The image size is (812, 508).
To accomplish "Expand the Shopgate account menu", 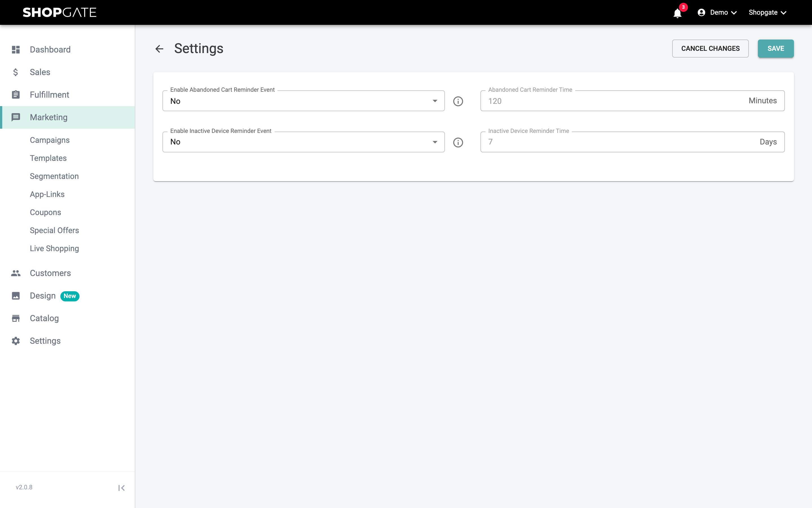I will tap(767, 12).
